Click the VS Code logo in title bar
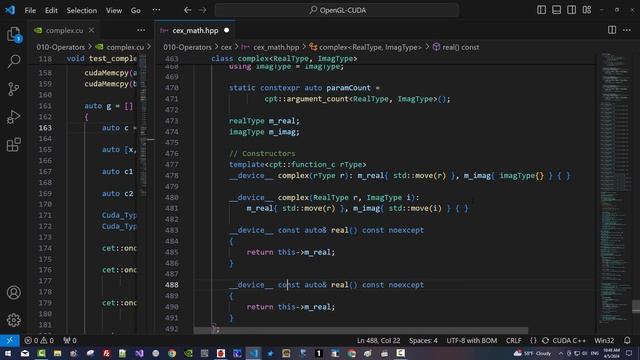This screenshot has height=360, width=640. 10,10
